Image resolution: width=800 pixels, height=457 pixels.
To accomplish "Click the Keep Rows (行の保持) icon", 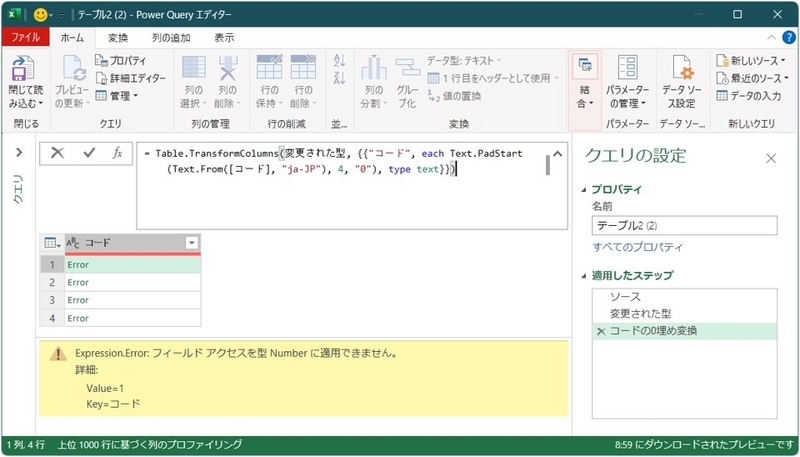I will coord(269,67).
